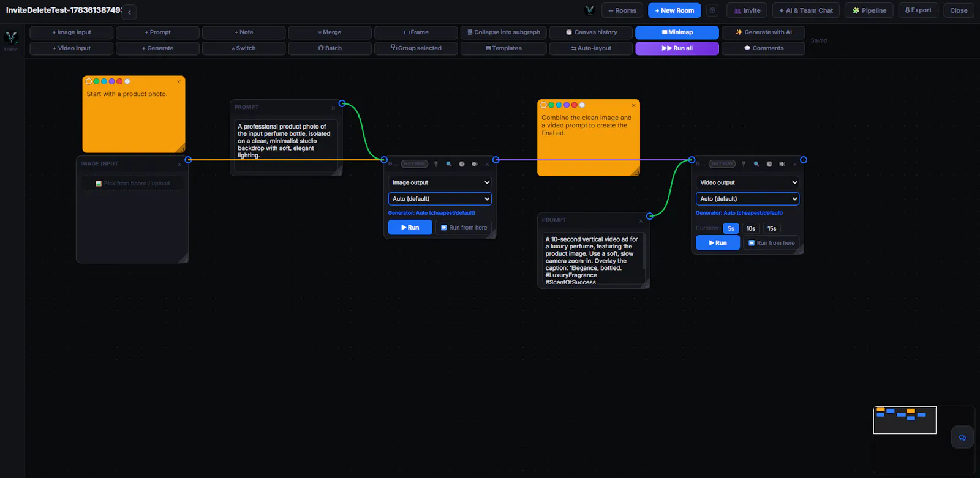Click the minimap viewport thumbnail
Image resolution: width=980 pixels, height=478 pixels.
(905, 420)
